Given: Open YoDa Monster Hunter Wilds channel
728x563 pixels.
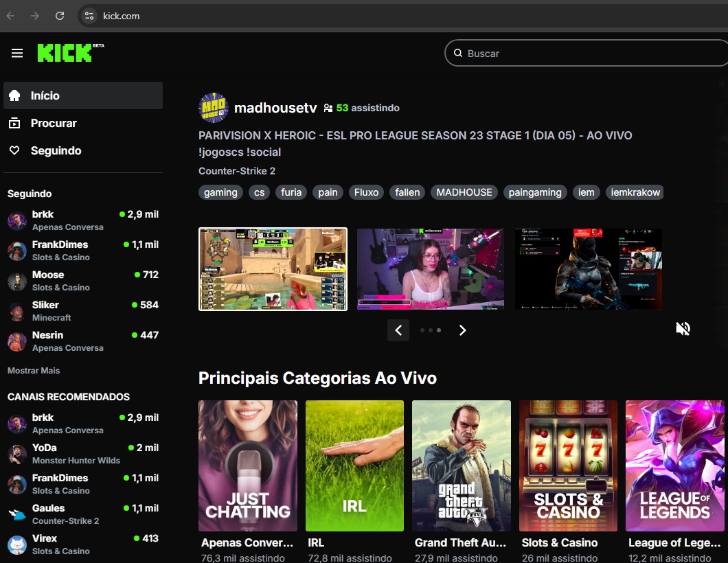Looking at the screenshot, I should pos(83,454).
